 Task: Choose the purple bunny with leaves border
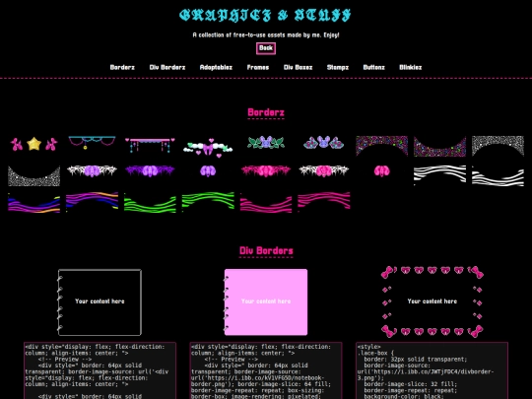(266, 143)
